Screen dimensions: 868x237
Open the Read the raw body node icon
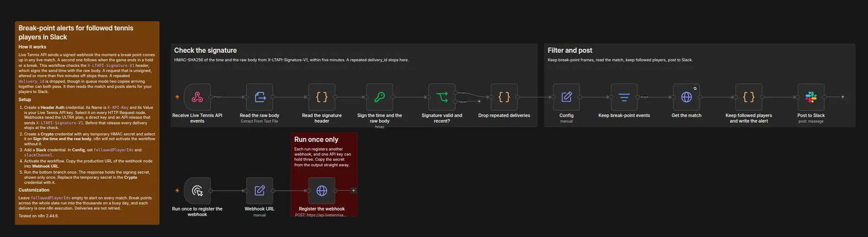(260, 97)
